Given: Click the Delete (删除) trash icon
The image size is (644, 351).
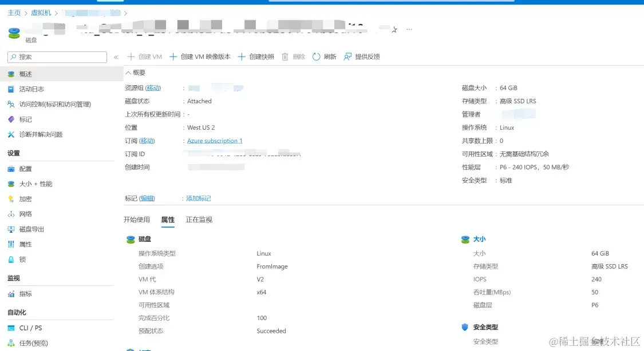Looking at the screenshot, I should (285, 57).
